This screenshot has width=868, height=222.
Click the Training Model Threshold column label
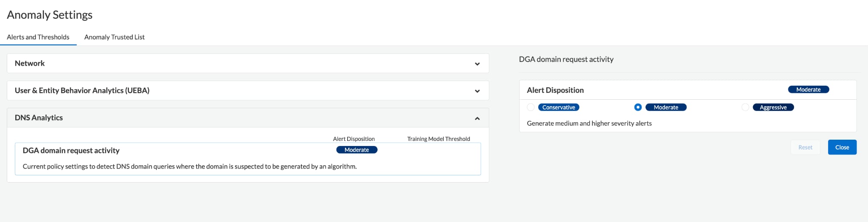[439, 139]
